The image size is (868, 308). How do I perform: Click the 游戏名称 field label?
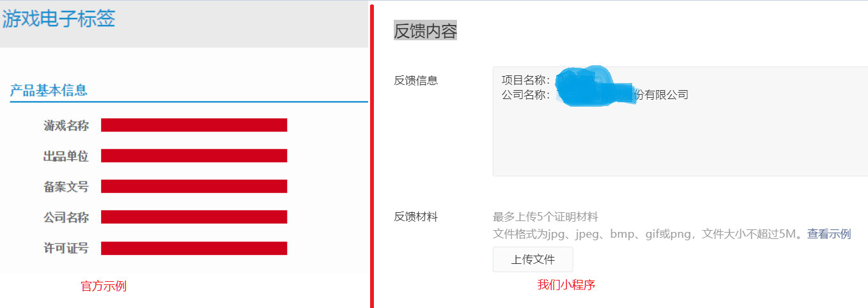(66, 125)
